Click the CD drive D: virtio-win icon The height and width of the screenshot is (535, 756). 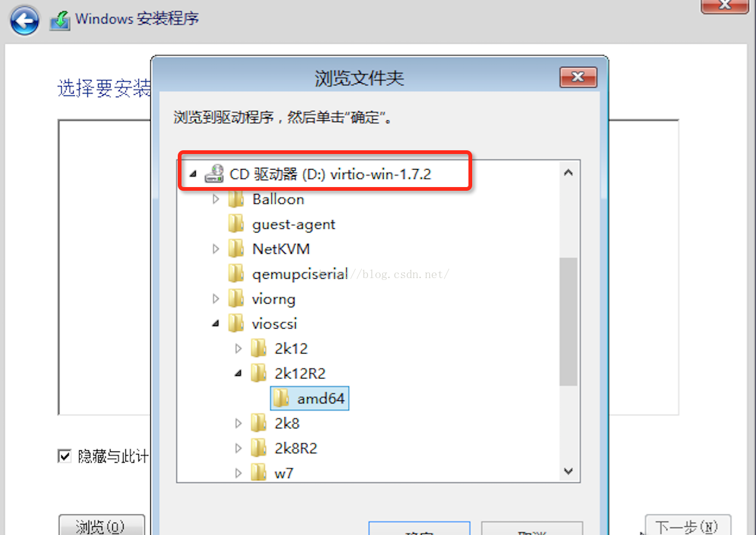[x=215, y=174]
